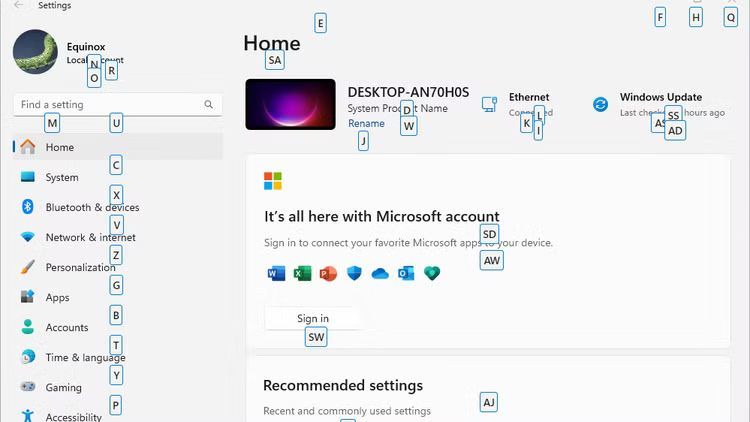Click the Microsoft four-color logo
750x422 pixels.
(x=273, y=181)
